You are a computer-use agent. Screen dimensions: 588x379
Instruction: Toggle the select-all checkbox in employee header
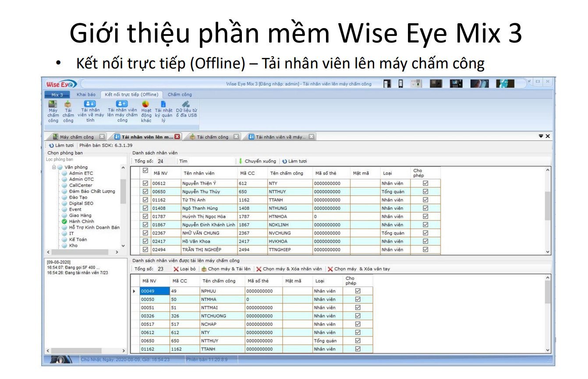[145, 171]
